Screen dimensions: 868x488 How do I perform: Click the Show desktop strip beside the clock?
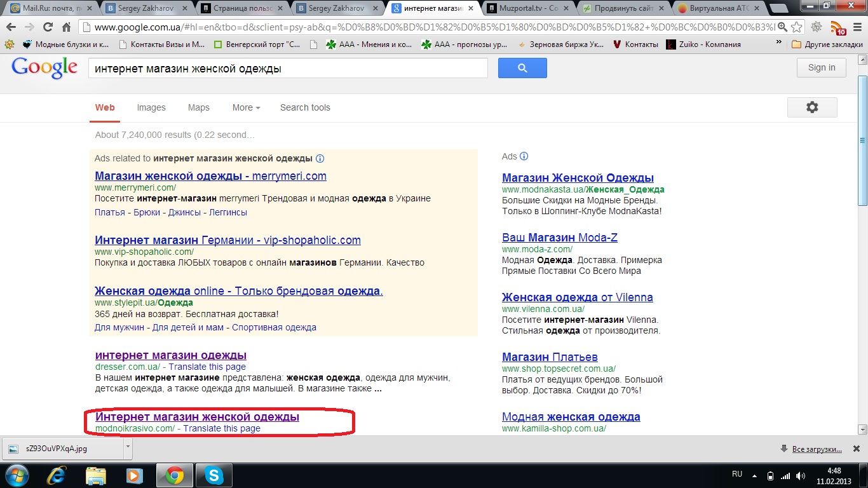click(x=864, y=476)
